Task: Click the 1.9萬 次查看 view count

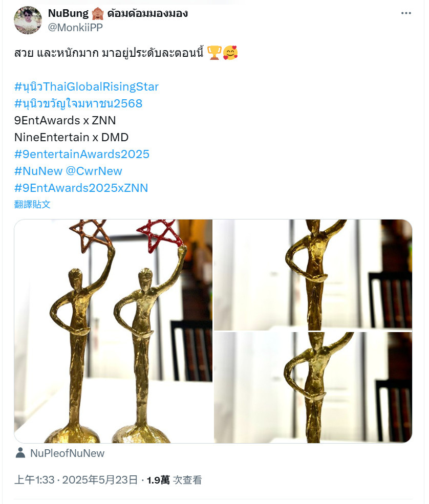Action: pyautogui.click(x=174, y=480)
